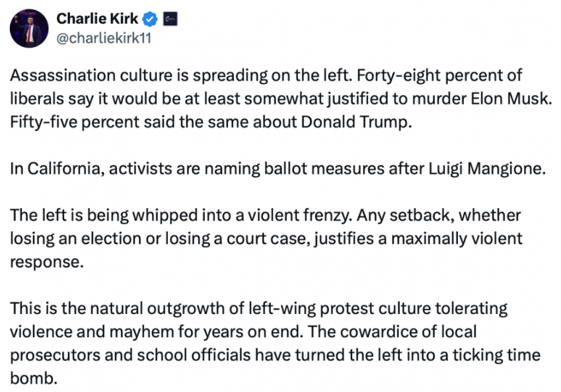Click the sentence about California ballot measures
The width and height of the screenshot is (561, 392).
(278, 169)
